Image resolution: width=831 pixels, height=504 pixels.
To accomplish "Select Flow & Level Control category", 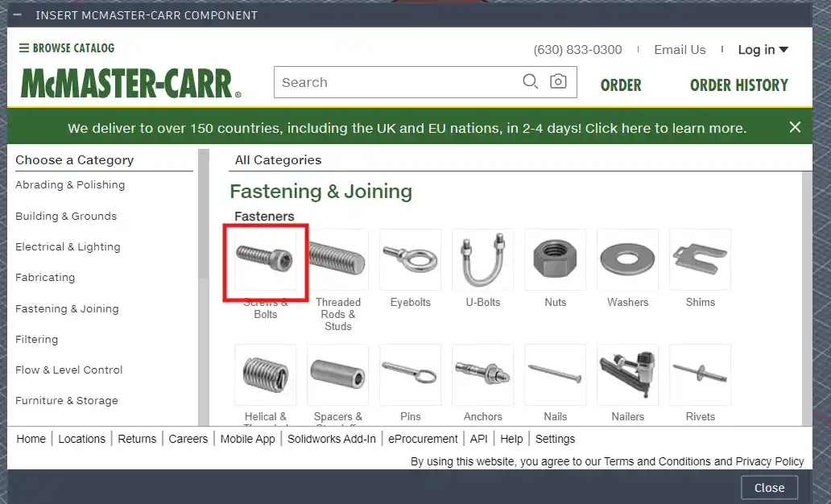I will point(69,370).
